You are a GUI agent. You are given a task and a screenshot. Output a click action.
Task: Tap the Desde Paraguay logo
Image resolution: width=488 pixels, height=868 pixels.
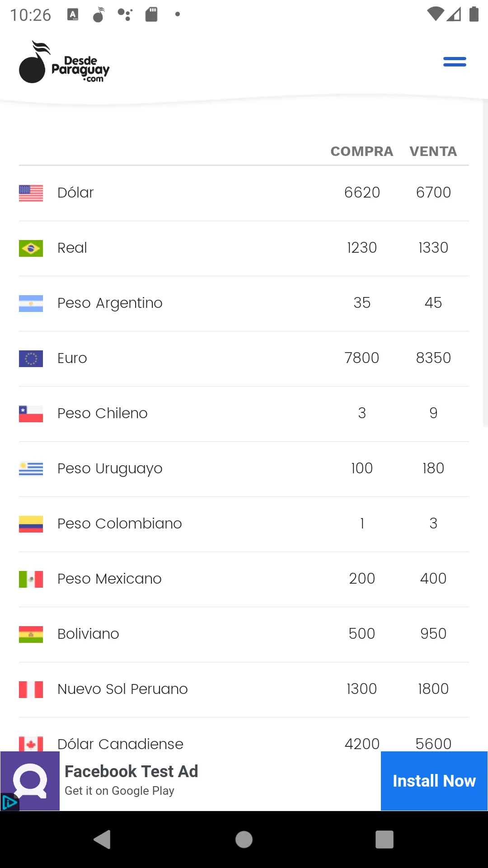[64, 62]
